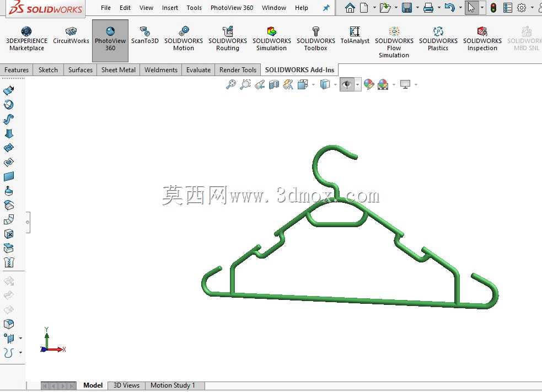Open the Options gear icon

click(522, 8)
